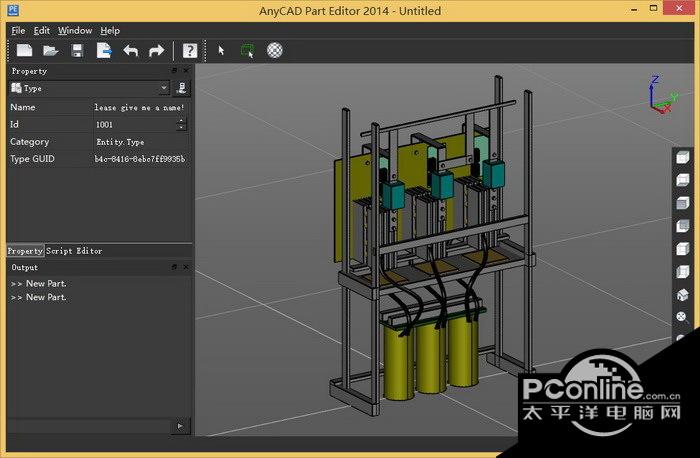
Task: Select the arrow pointer tool
Action: click(221, 50)
